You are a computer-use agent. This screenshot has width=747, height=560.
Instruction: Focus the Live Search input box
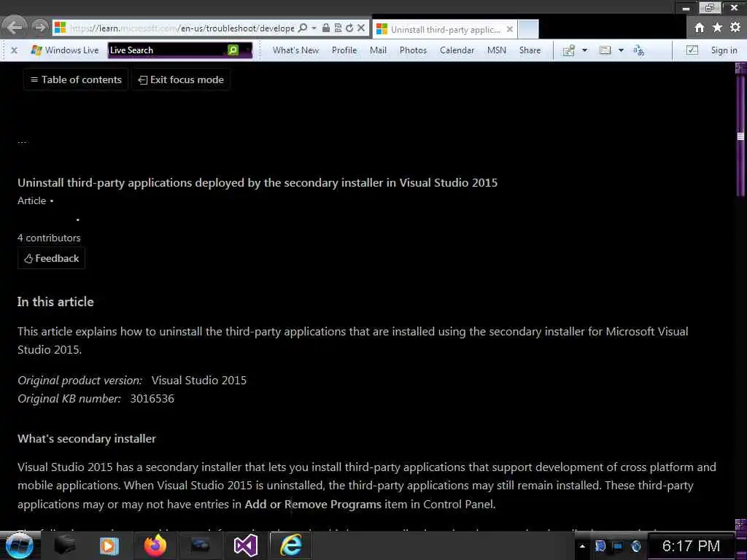coord(167,50)
